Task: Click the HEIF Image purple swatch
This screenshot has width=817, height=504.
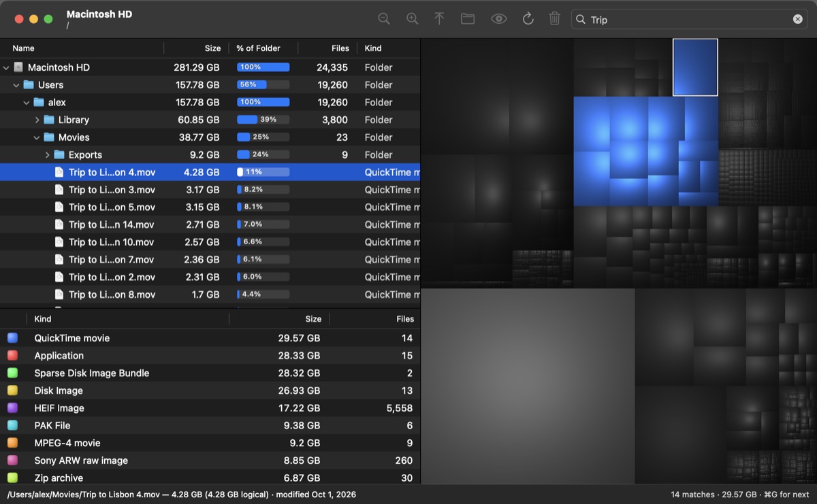Action: coord(12,408)
